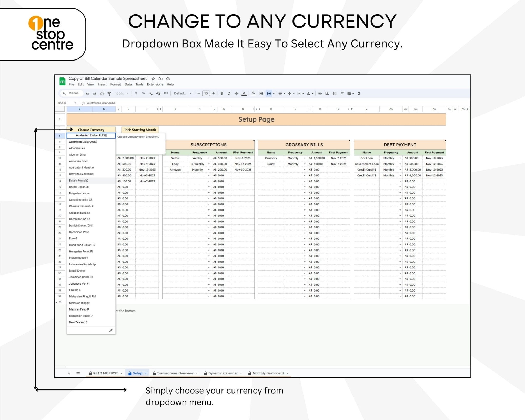Click the pencil edit button below currency list
Image resolution: width=525 pixels, height=420 pixels.
pos(111,330)
